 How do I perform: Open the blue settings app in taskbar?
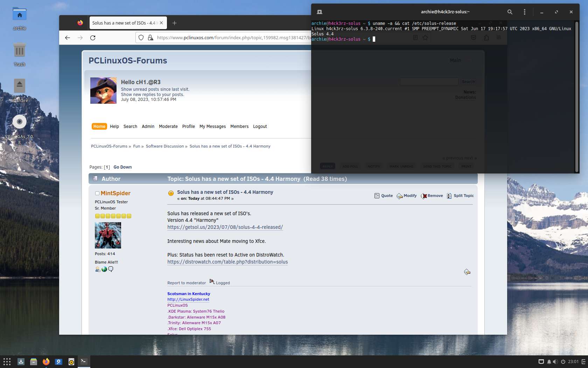pyautogui.click(x=59, y=362)
